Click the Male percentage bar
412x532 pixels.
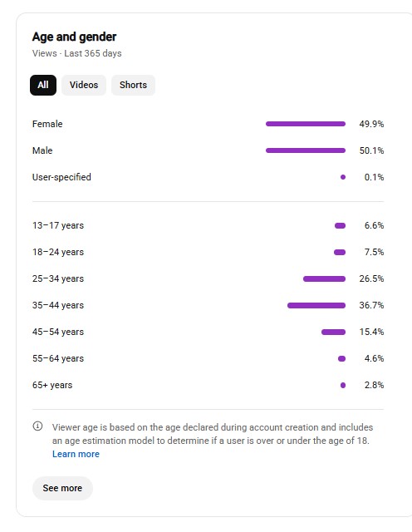click(x=306, y=150)
